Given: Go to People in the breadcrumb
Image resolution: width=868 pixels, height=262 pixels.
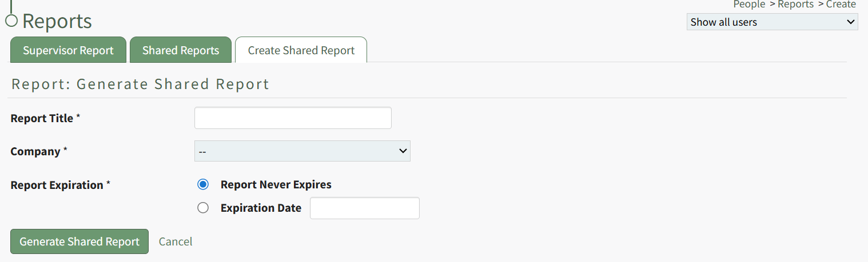Looking at the screenshot, I should coord(749,5).
